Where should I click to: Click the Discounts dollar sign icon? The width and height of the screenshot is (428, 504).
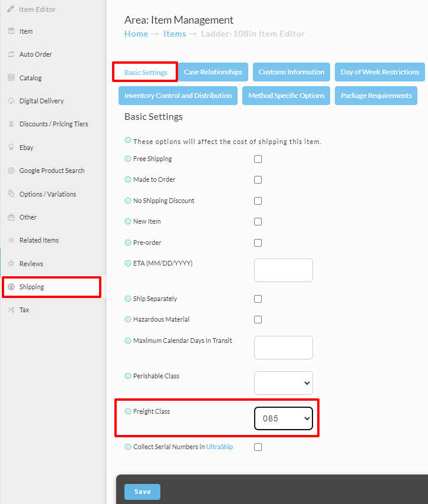pyautogui.click(x=11, y=124)
